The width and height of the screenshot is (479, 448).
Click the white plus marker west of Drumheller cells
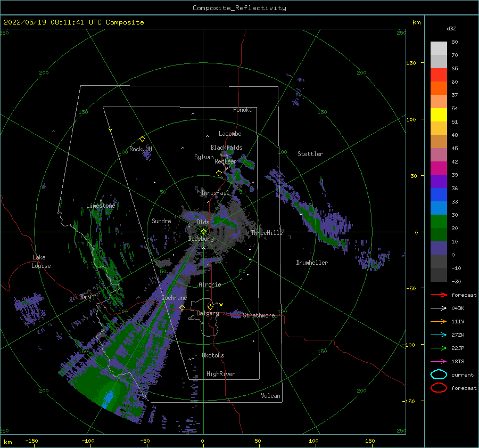tap(301, 214)
